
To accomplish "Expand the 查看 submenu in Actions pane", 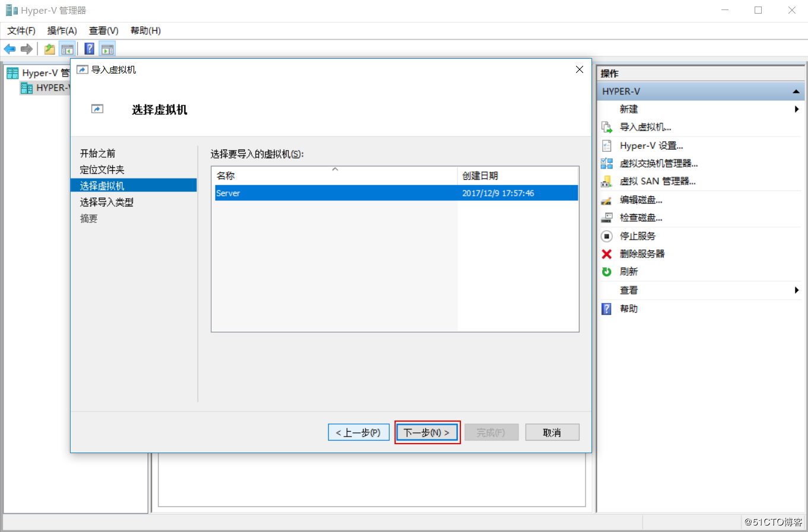I will (798, 290).
